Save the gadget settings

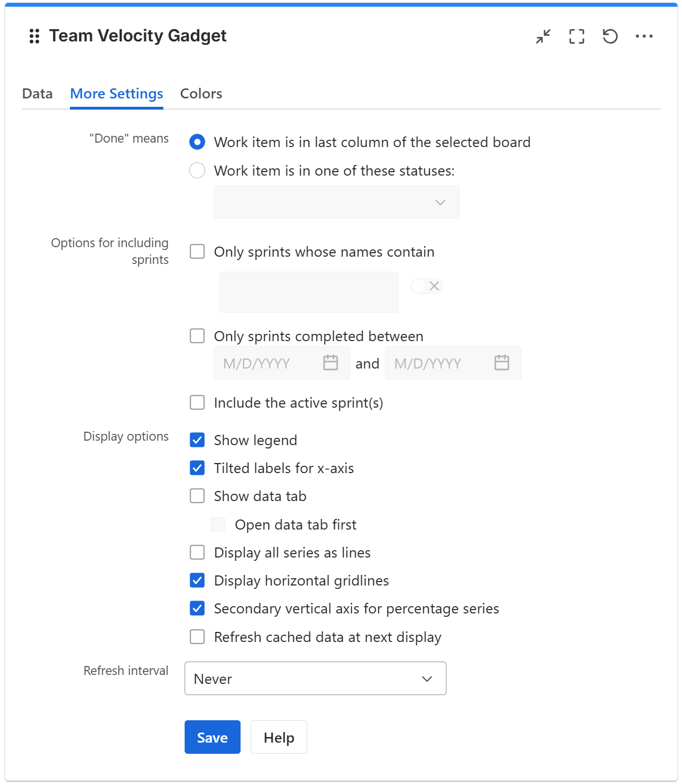(x=212, y=737)
